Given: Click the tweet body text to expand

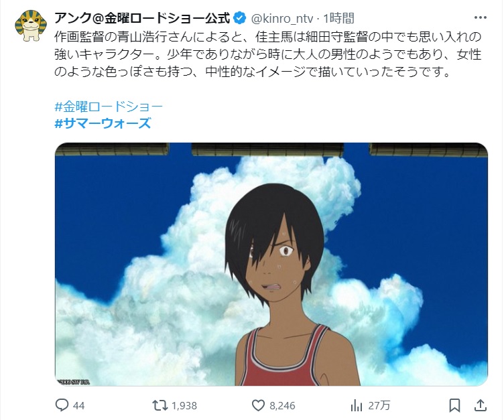Looking at the screenshot, I should click(268, 55).
